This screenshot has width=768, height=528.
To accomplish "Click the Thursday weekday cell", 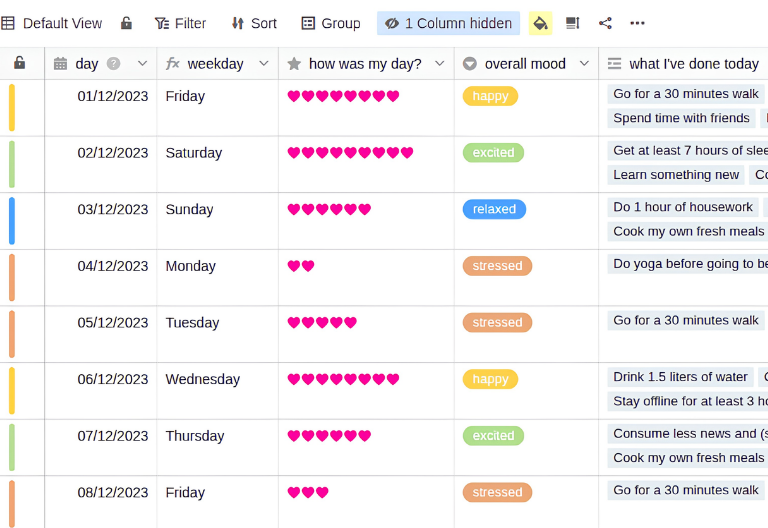I will click(x=217, y=447).
